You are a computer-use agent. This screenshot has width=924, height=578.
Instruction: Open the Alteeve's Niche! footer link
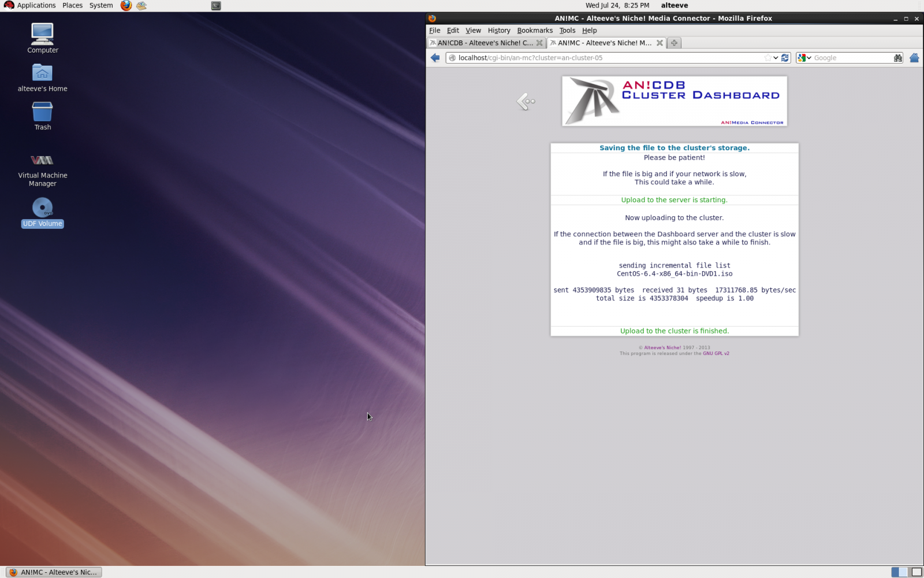(662, 348)
